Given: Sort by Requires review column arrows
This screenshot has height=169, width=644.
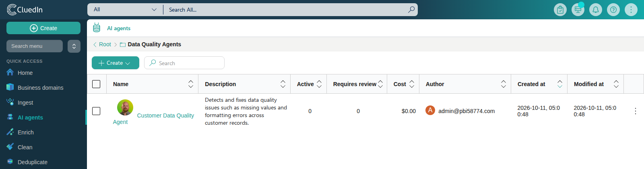Looking at the screenshot, I should pos(380,84).
